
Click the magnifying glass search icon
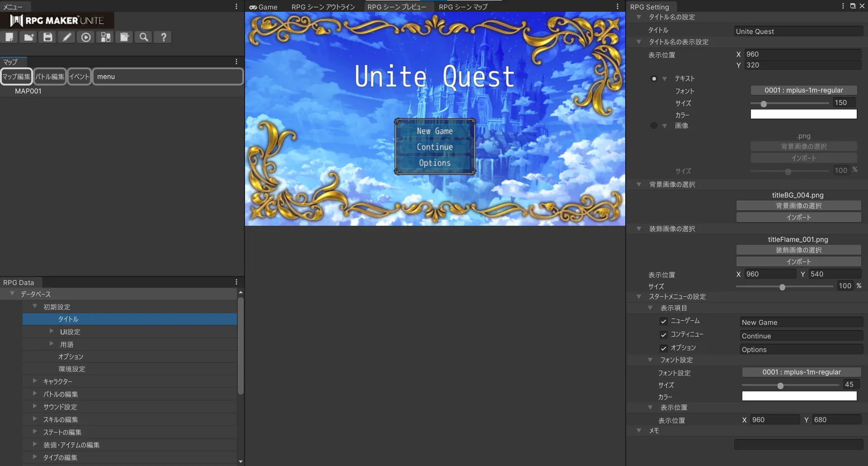(x=144, y=37)
